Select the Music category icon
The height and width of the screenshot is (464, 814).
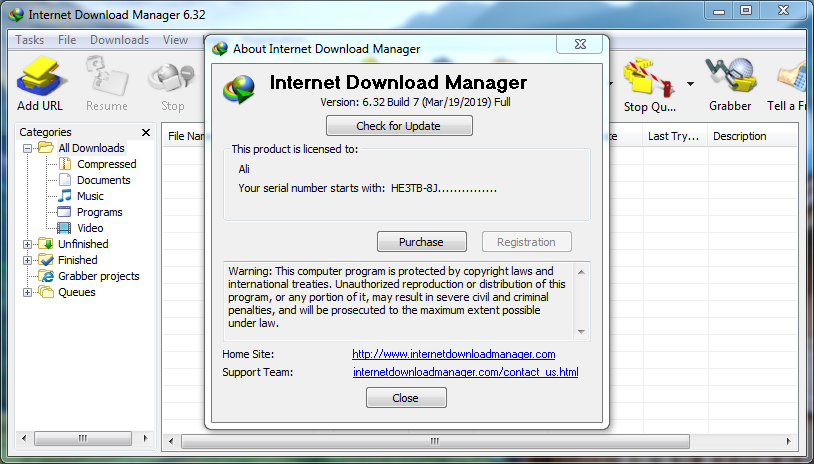(x=65, y=196)
